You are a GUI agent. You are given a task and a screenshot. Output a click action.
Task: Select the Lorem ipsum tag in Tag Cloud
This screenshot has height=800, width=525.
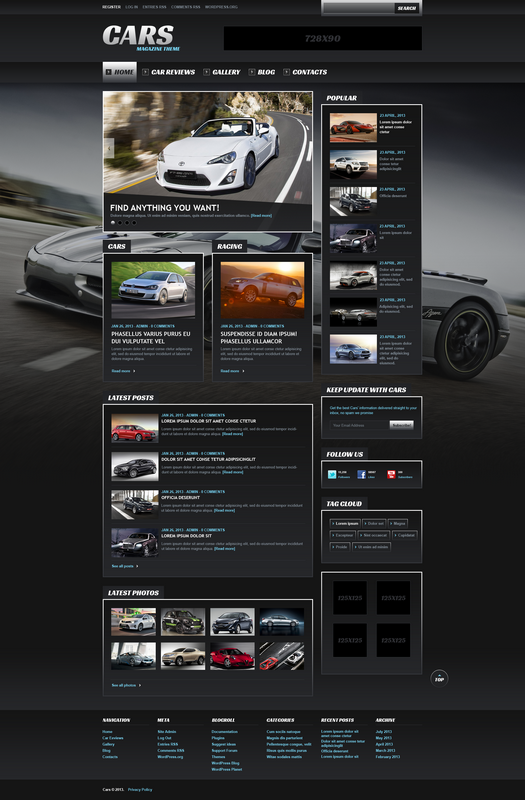(345, 523)
